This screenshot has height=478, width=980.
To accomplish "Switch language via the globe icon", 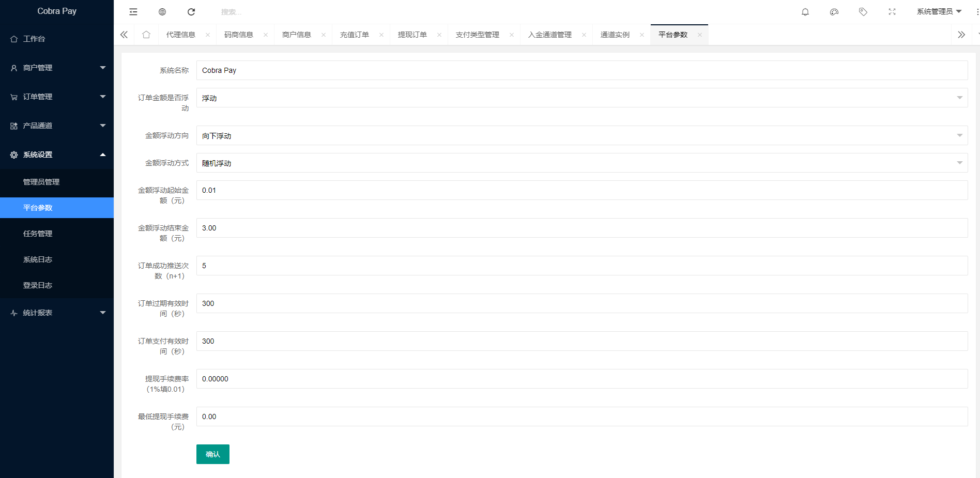I will click(162, 11).
